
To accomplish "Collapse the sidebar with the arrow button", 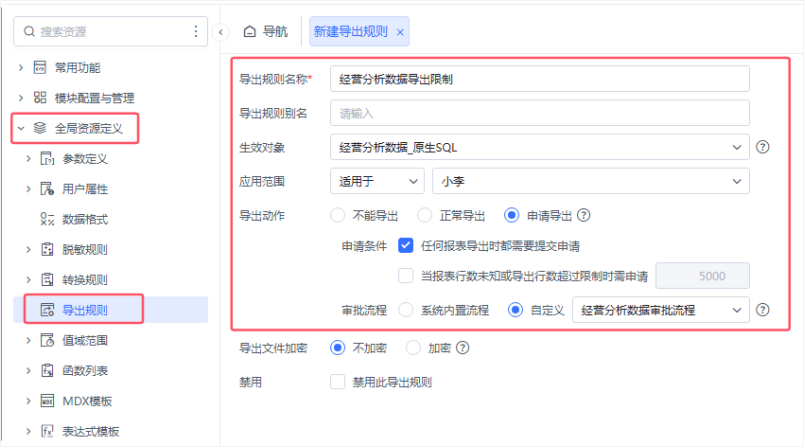I will 221,32.
